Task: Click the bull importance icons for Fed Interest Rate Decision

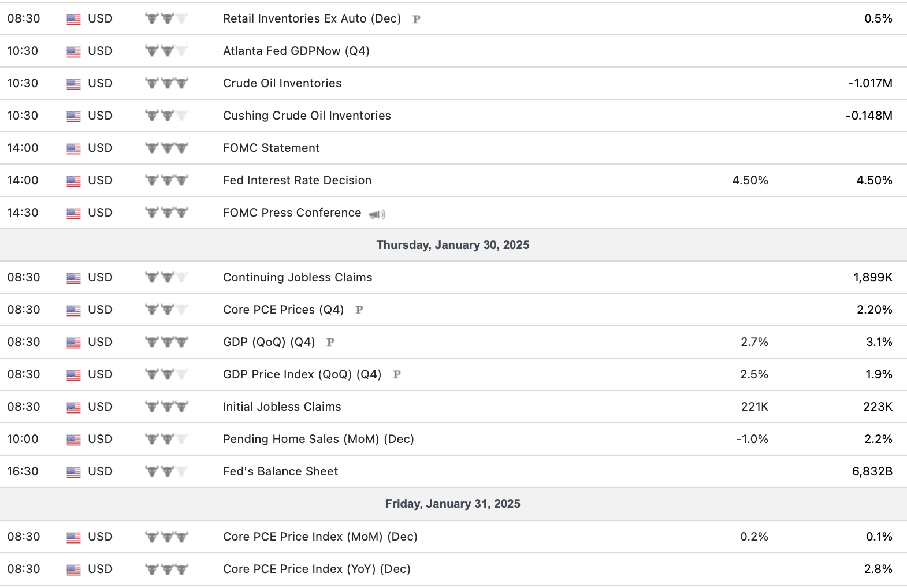Action: pyautogui.click(x=166, y=181)
